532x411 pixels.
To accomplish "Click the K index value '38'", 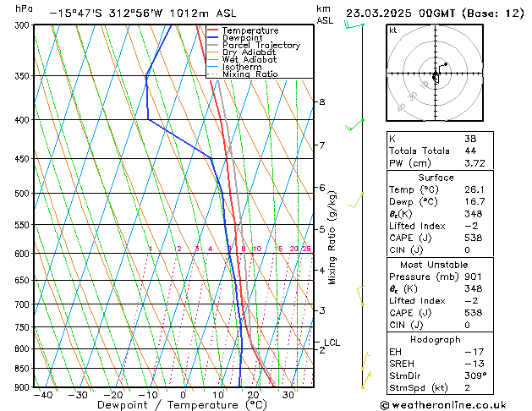I will coord(470,139).
